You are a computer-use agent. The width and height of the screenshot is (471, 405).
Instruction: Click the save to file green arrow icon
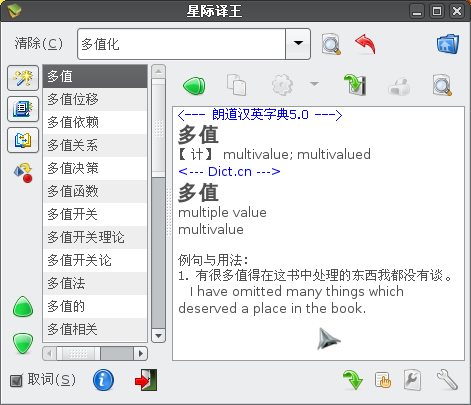355,85
